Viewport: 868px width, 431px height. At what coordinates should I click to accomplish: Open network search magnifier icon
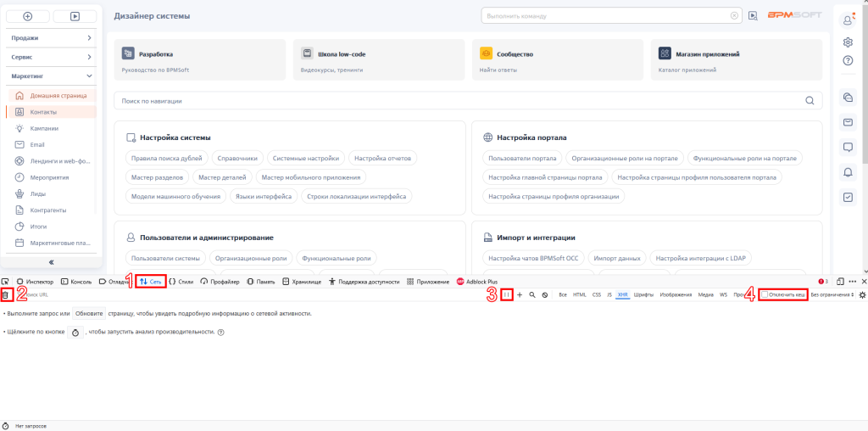coord(532,295)
